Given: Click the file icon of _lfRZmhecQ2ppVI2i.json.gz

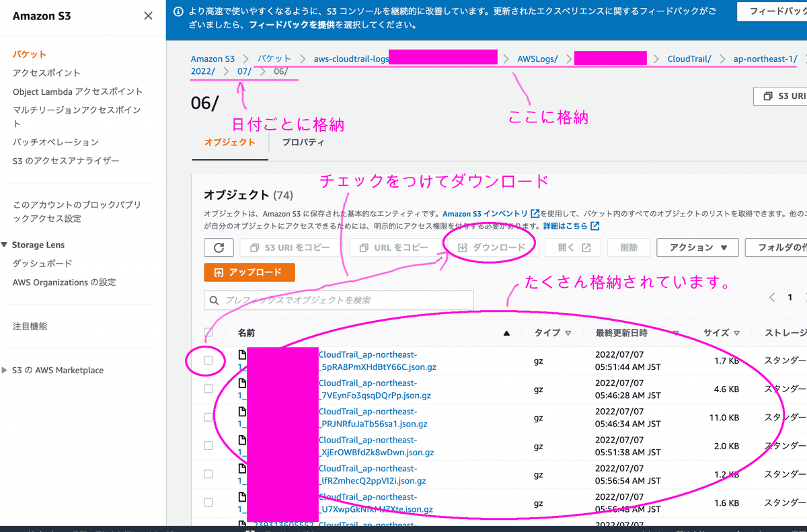Looking at the screenshot, I should point(241,468).
